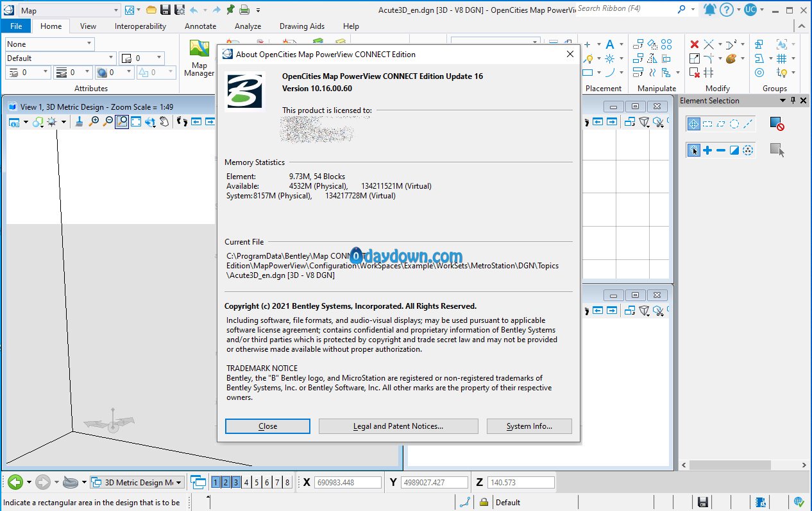This screenshot has height=511, width=812.
Task: Click the Print icon in quick access toolbar
Action: click(x=244, y=10)
